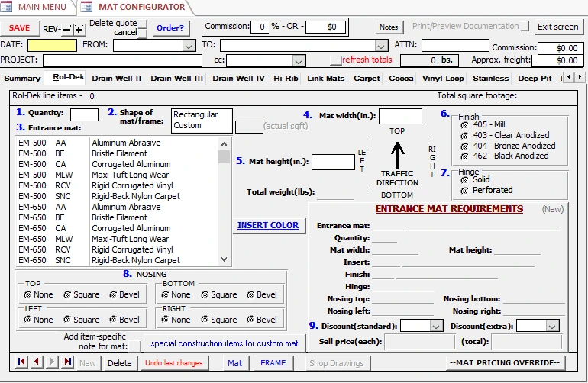This screenshot has width=588, height=383.
Task: Switch to Drain-Well II tab
Action: 117,79
